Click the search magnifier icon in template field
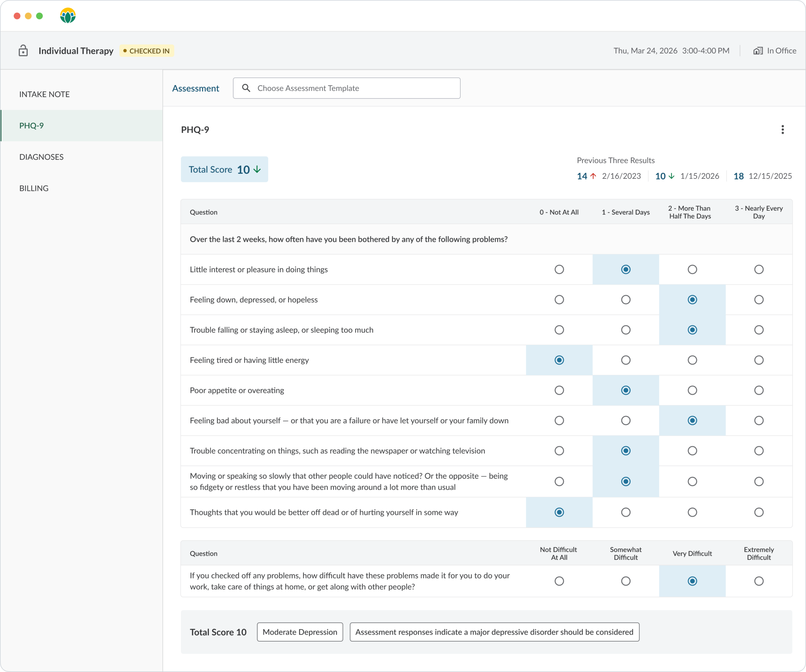Screen dimensions: 806x672 pyautogui.click(x=247, y=88)
